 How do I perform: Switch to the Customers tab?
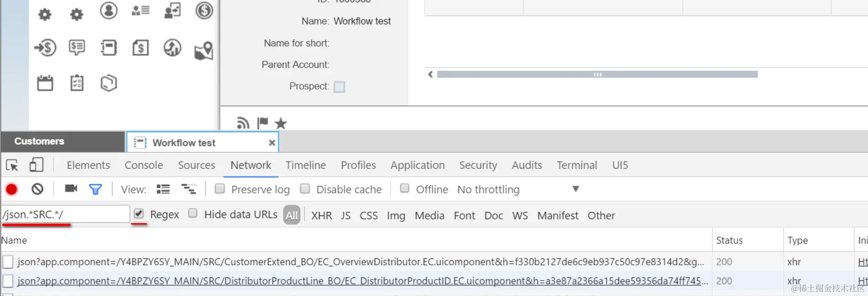(63, 142)
